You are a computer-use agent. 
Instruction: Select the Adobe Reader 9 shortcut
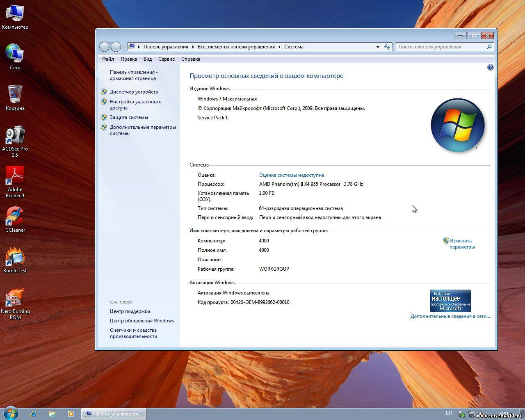pos(15,182)
